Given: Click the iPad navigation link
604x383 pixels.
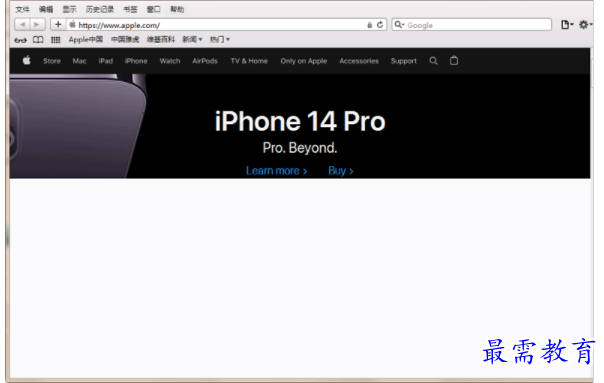Looking at the screenshot, I should tap(106, 61).
